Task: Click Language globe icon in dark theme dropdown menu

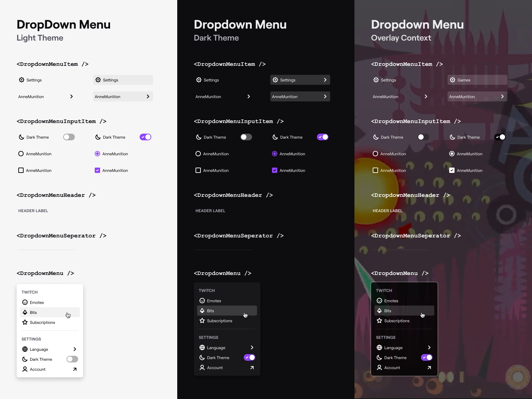Action: [x=202, y=348]
